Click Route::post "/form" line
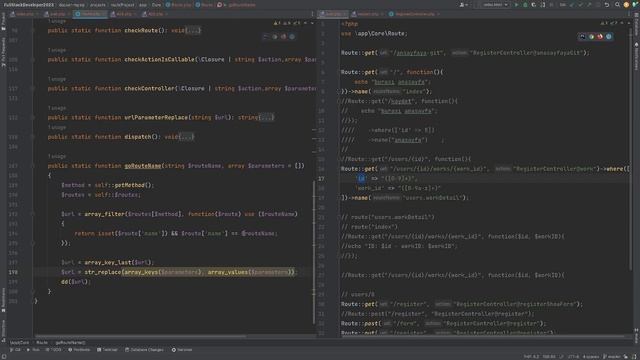This screenshot has height=360, width=640. (443, 324)
